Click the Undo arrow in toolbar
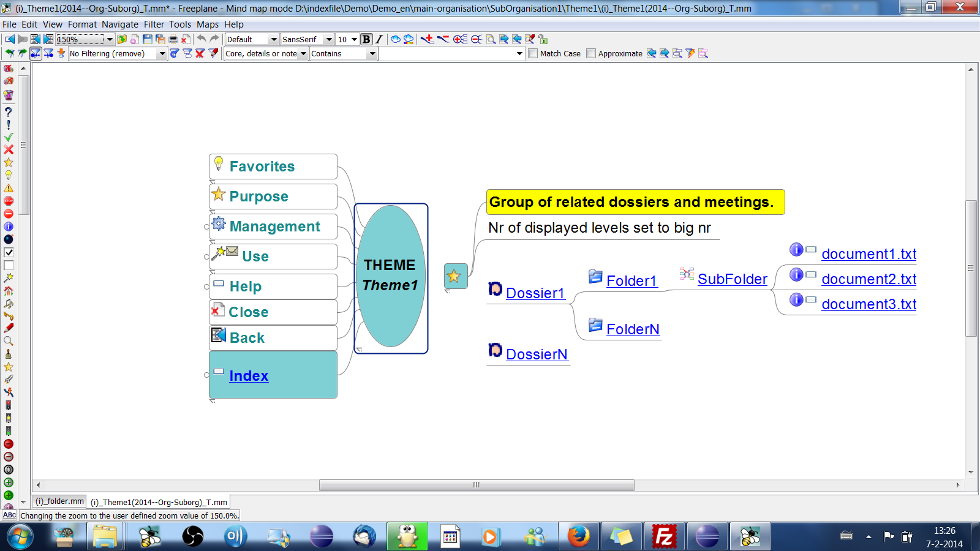Viewport: 980px width, 551px height. pyautogui.click(x=202, y=39)
